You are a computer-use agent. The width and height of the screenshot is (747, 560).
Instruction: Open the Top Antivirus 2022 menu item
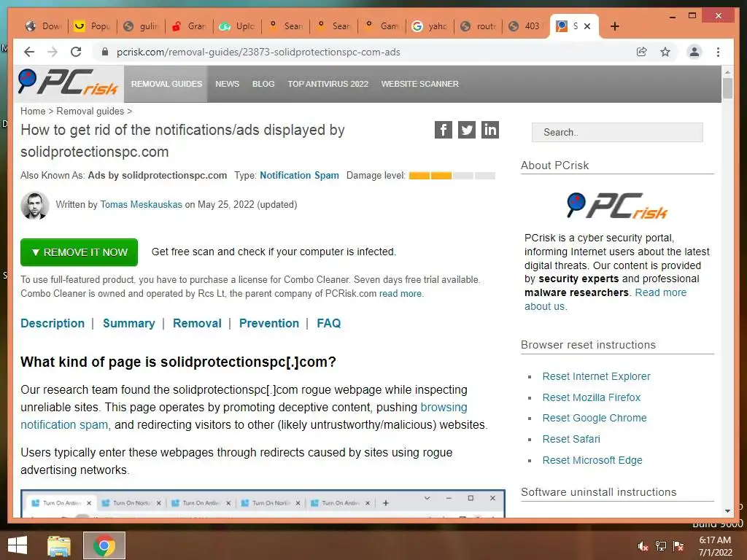coord(328,84)
